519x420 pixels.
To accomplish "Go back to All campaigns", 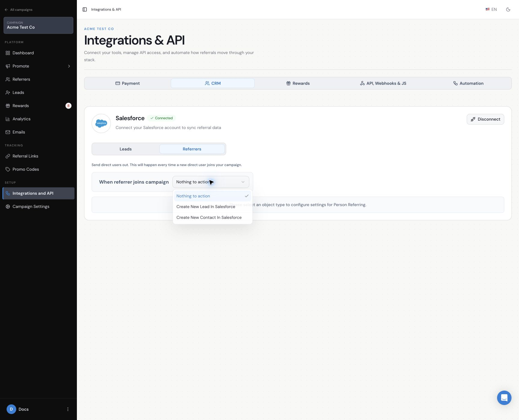I will click(x=19, y=10).
